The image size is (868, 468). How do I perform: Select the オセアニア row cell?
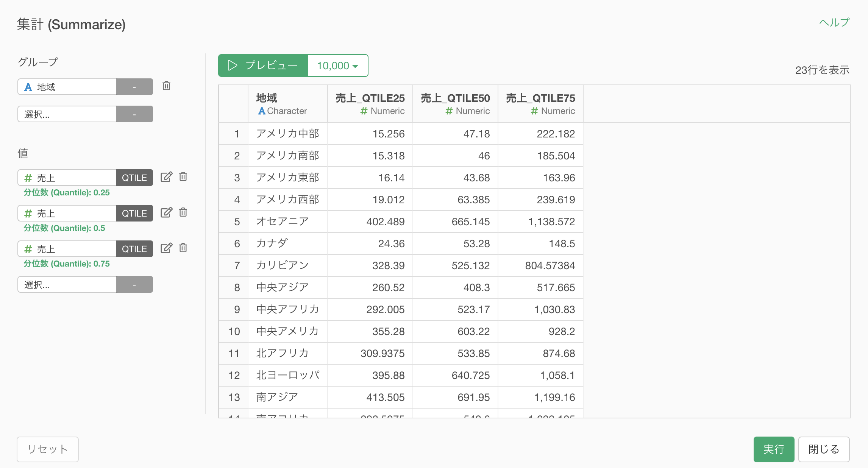(x=283, y=222)
